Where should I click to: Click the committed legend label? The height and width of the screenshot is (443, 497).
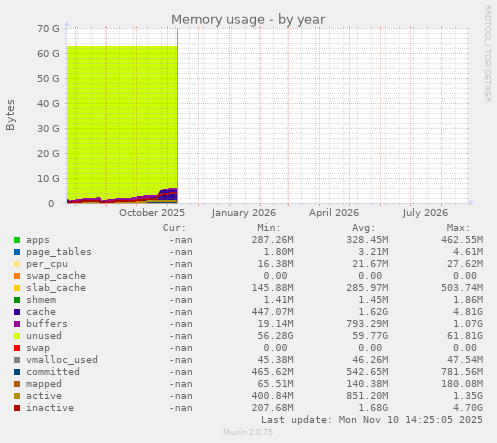(x=53, y=372)
